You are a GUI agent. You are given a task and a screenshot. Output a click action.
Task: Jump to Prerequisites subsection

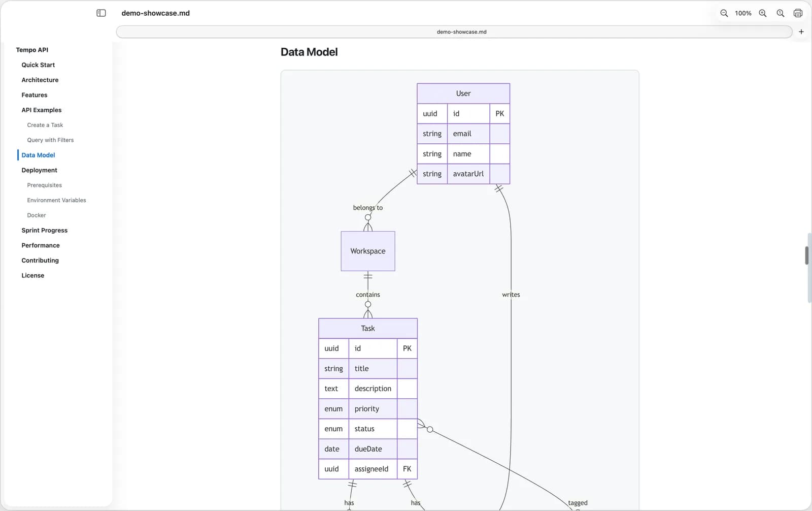coord(45,185)
